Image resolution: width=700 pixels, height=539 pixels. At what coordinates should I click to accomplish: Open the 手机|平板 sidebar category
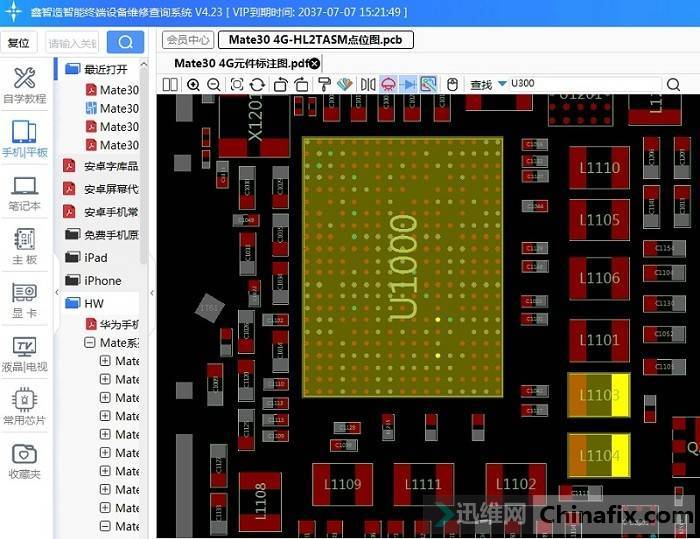coord(24,139)
